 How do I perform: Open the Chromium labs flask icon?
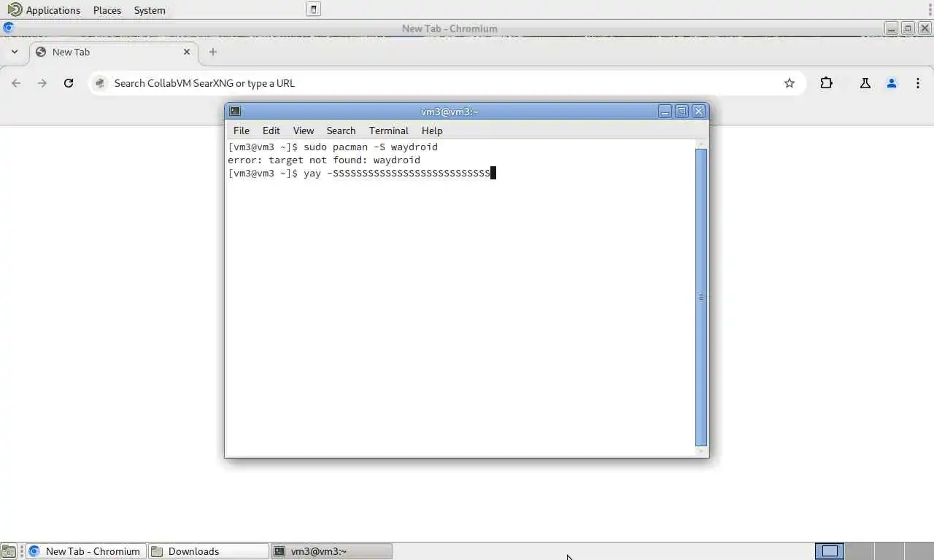[x=865, y=83]
